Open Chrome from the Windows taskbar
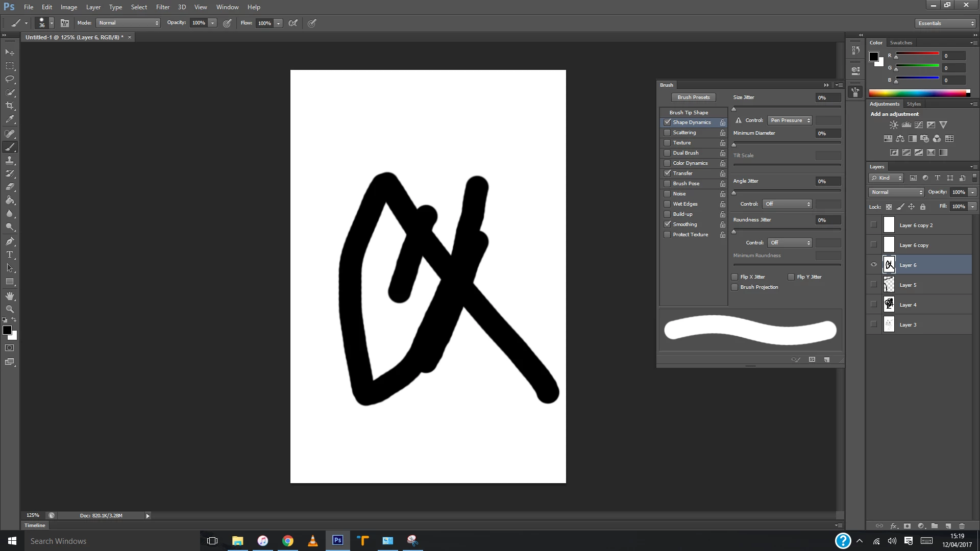Viewport: 980px width, 551px height. click(x=288, y=541)
